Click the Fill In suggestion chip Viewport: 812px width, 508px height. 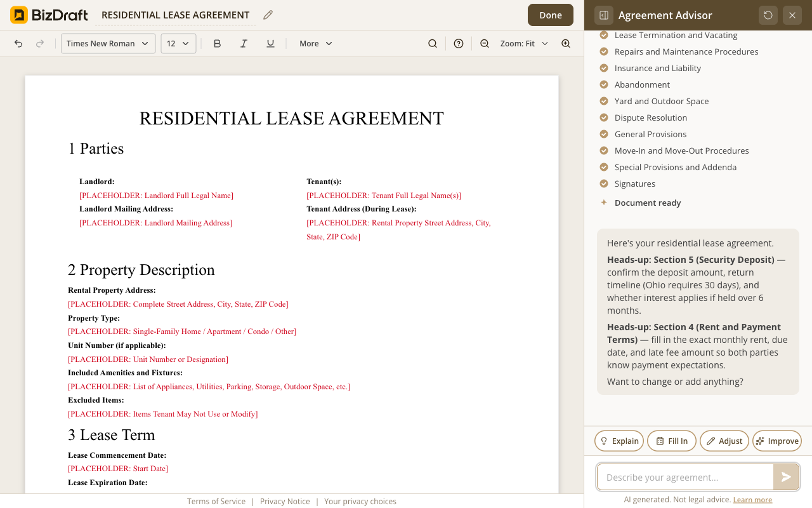(672, 441)
